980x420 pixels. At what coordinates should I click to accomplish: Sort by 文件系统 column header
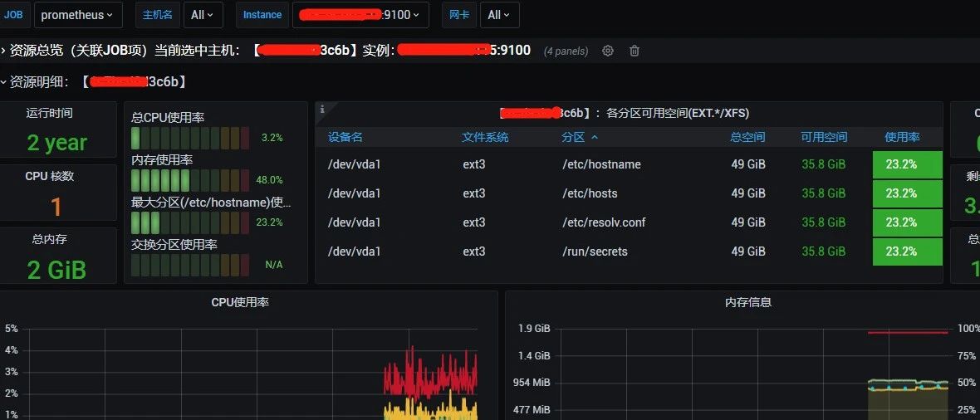[485, 138]
